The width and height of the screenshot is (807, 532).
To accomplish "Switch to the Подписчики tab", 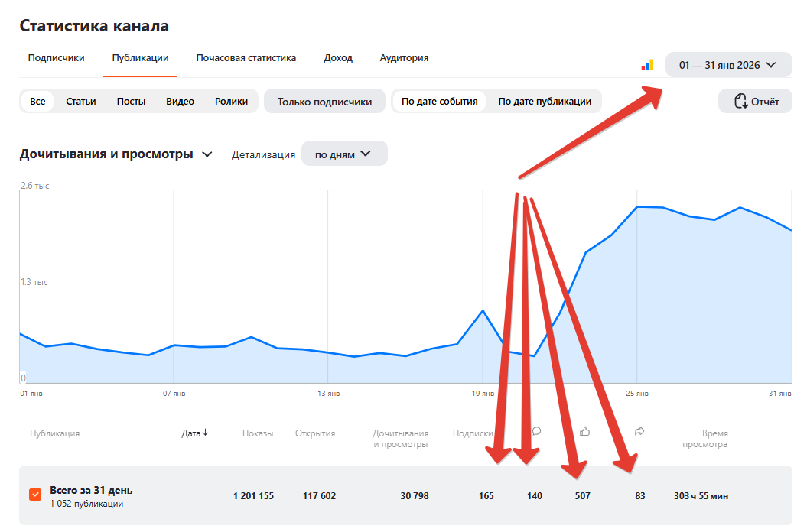I will pyautogui.click(x=56, y=57).
